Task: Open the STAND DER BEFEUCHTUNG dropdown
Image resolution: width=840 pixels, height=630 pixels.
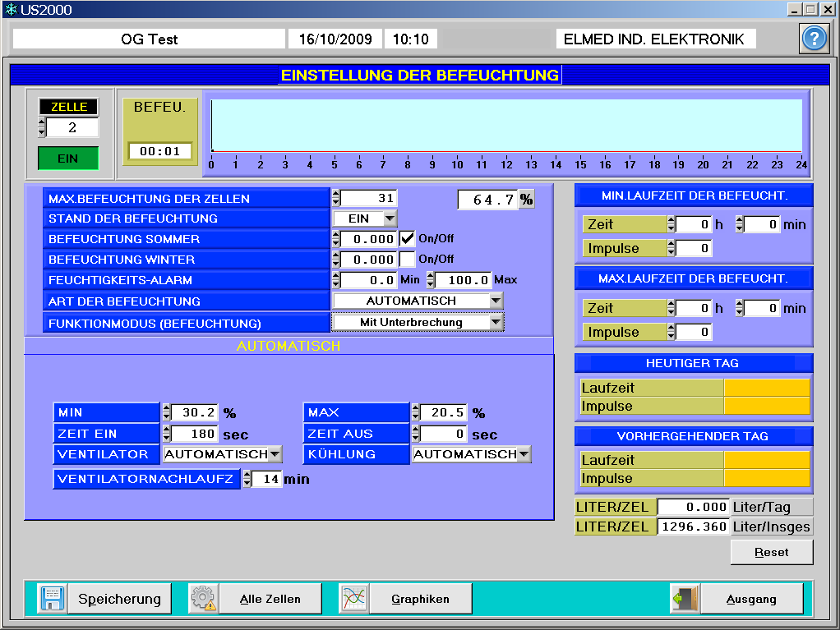Action: pos(390,218)
